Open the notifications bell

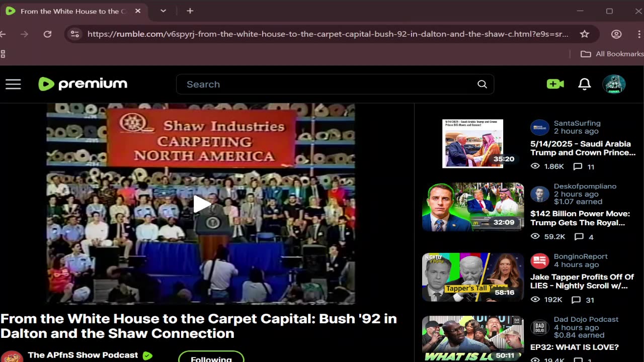tap(584, 84)
